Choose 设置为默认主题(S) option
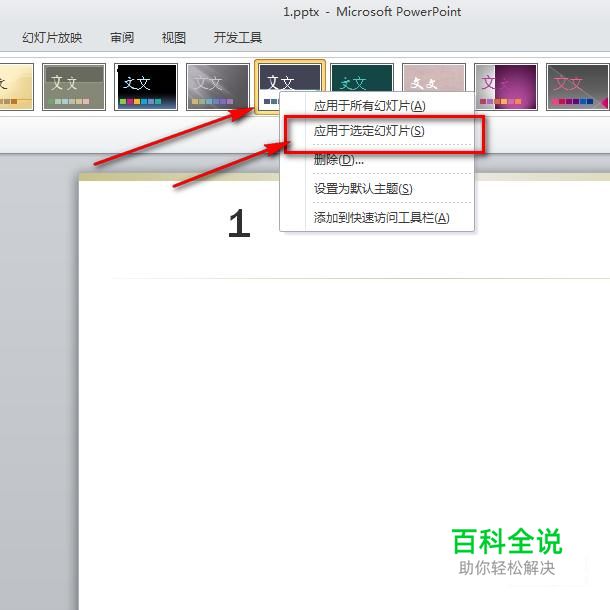 tap(377, 189)
